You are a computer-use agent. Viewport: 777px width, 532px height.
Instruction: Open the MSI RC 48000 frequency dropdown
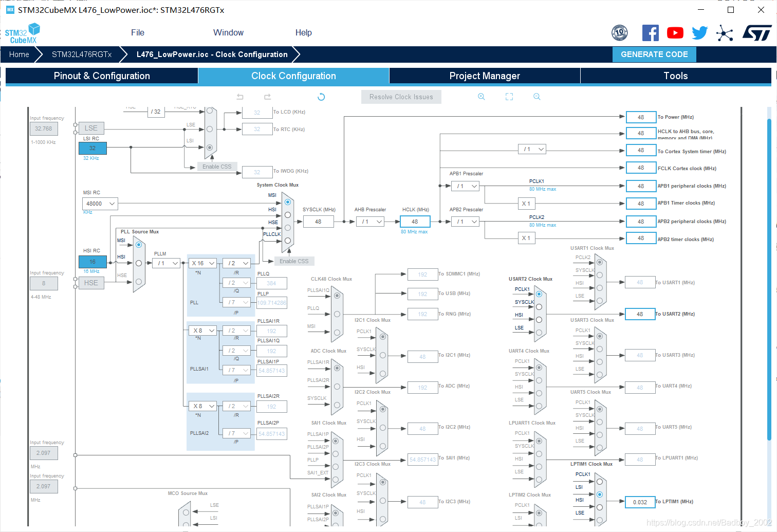100,204
